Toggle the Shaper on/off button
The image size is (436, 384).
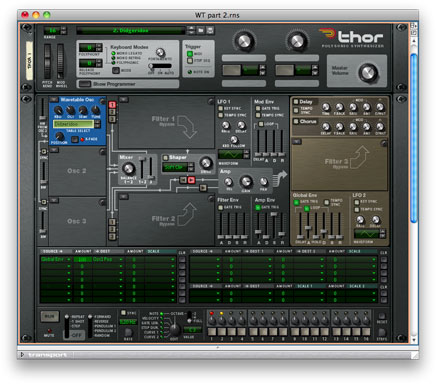tap(165, 157)
